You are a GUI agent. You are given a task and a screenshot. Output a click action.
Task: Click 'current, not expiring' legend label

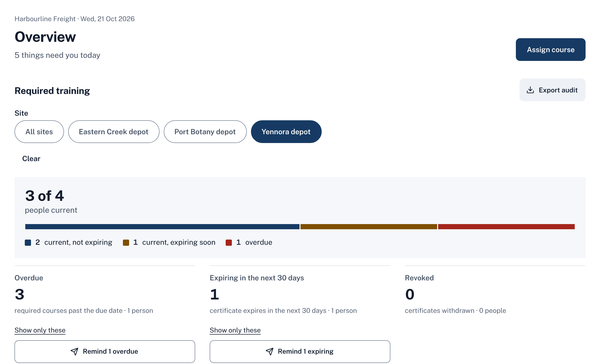tap(78, 242)
